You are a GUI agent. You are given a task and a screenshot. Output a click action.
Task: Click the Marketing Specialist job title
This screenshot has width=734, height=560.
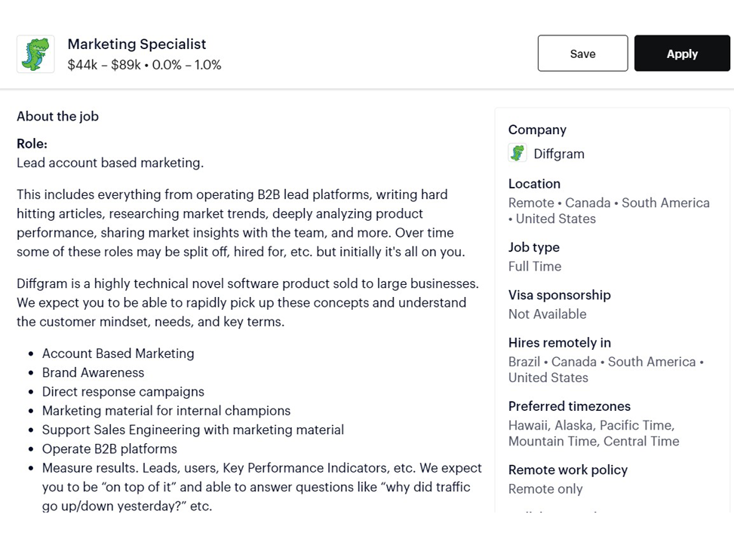tap(137, 44)
